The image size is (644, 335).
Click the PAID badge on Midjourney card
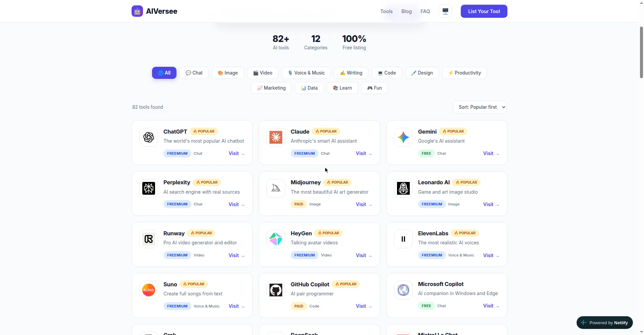click(x=299, y=204)
